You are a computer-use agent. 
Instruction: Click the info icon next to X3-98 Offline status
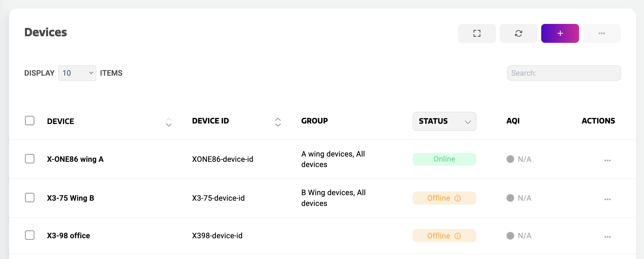tap(458, 236)
